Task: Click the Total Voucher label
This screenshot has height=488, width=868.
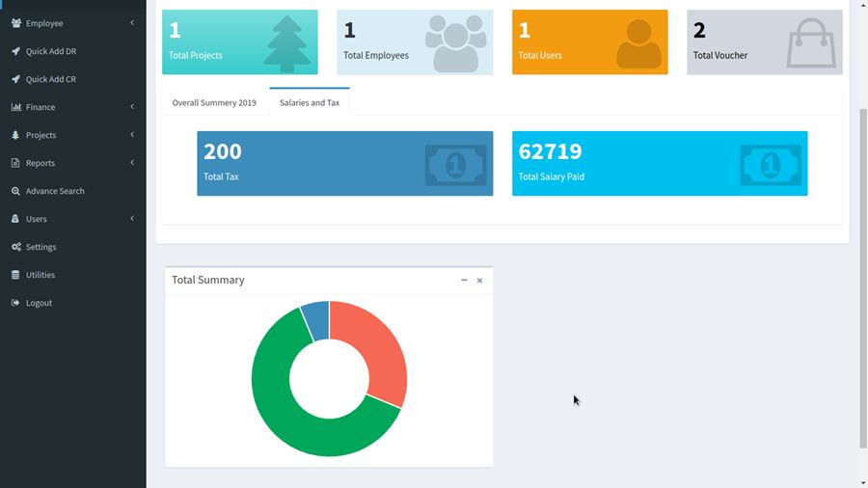Action: point(720,55)
